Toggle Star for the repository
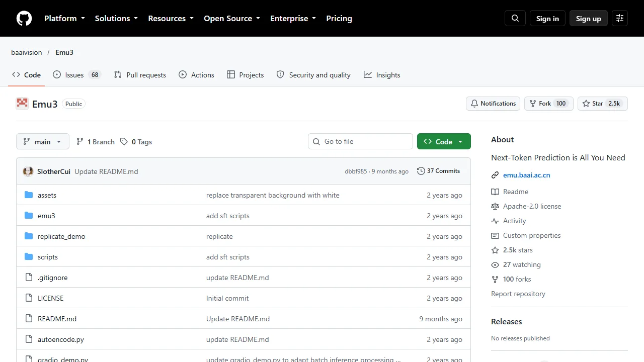The image size is (644, 362). (603, 104)
